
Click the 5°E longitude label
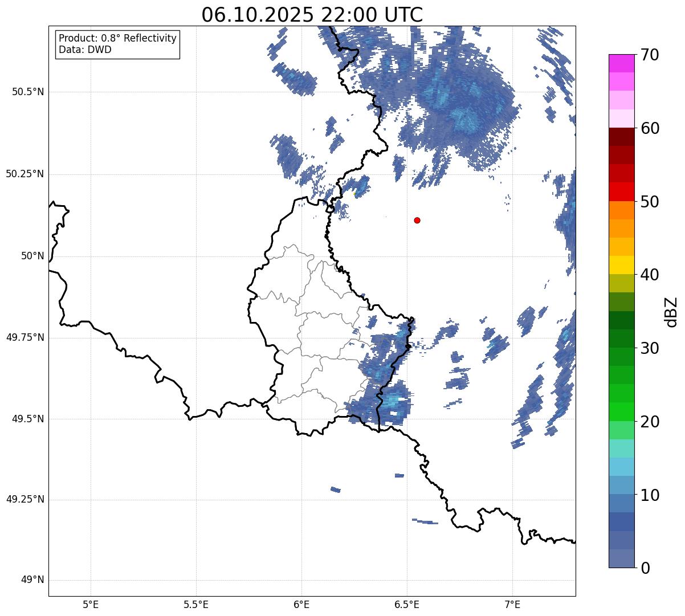coord(91,604)
